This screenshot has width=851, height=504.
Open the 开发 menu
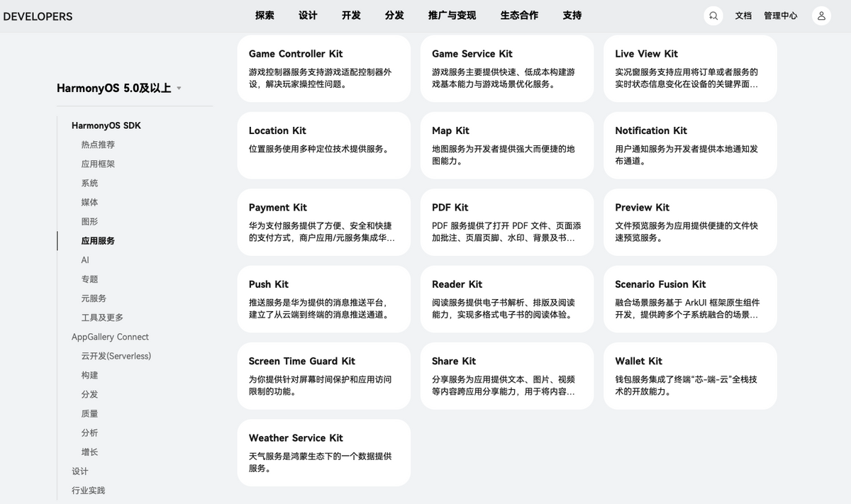point(351,16)
